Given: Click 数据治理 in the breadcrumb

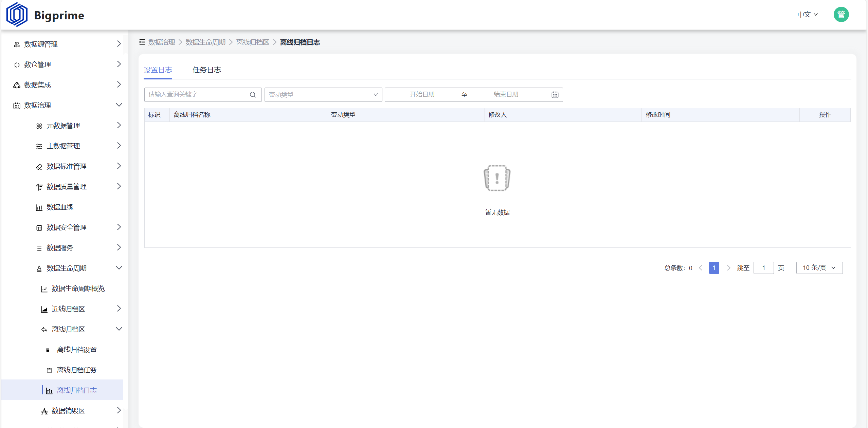Looking at the screenshot, I should 162,42.
